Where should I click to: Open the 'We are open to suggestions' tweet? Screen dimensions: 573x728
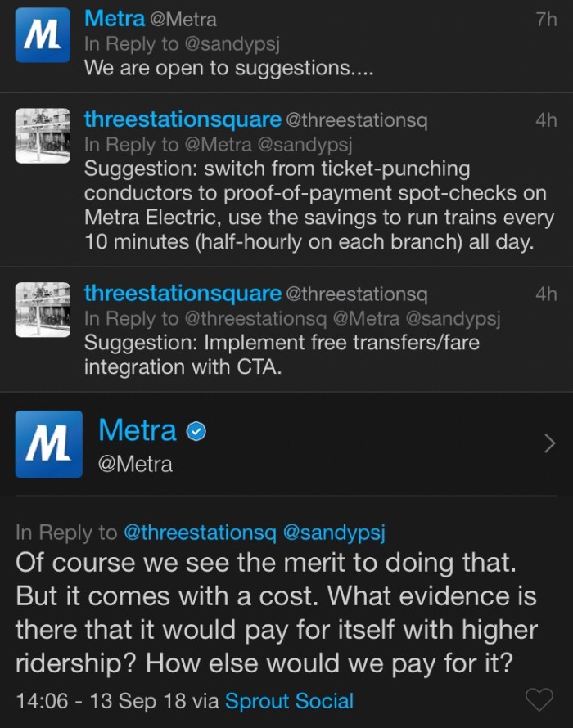coord(229,68)
